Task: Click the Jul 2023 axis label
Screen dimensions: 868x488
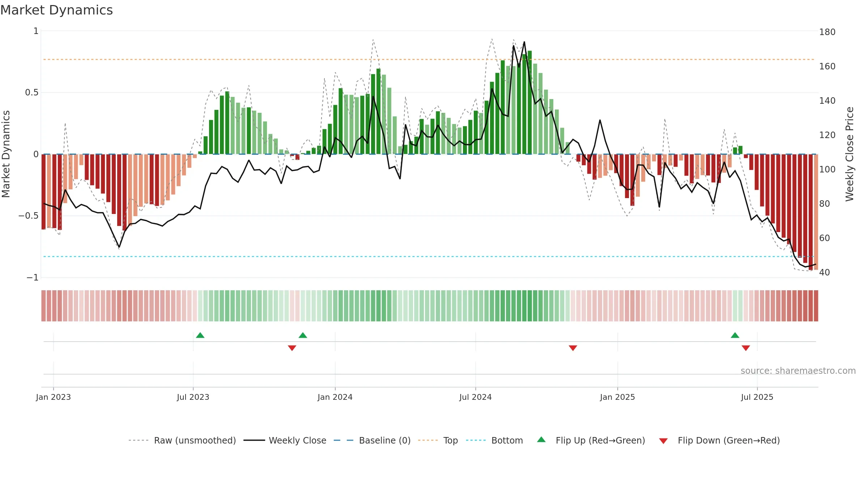Action: 193,397
